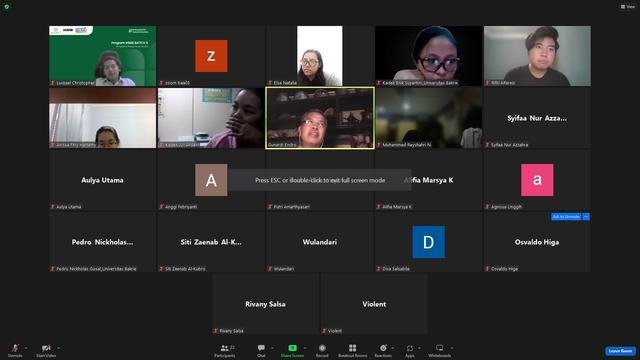Click the green encryption shield icon

7,7
